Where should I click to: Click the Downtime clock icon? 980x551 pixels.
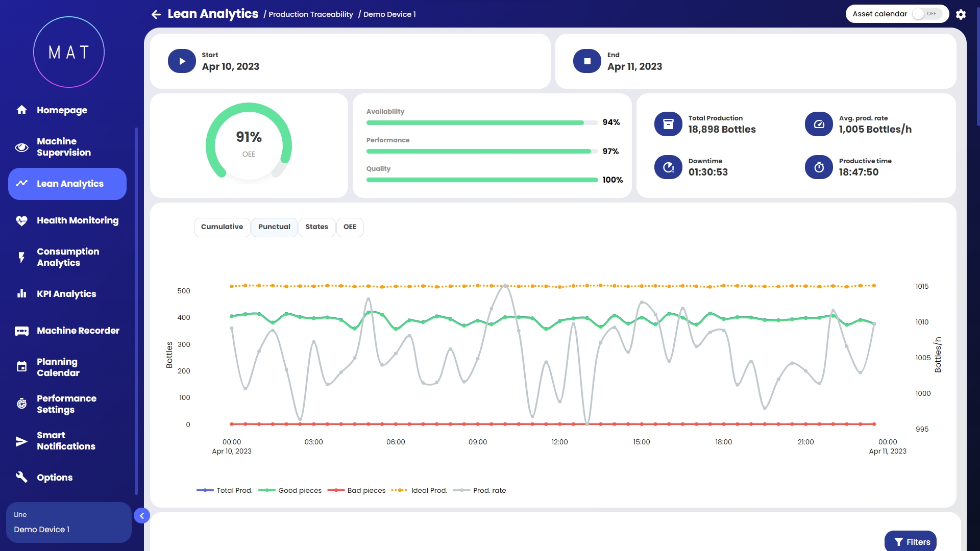[668, 167]
